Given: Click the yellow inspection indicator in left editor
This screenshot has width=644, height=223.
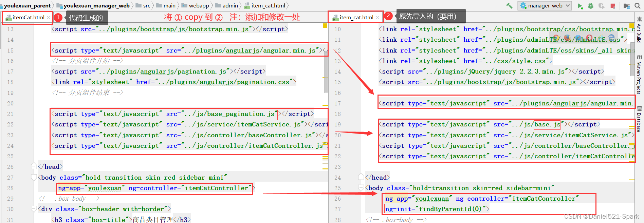Looking at the screenshot, I should 325,26.
